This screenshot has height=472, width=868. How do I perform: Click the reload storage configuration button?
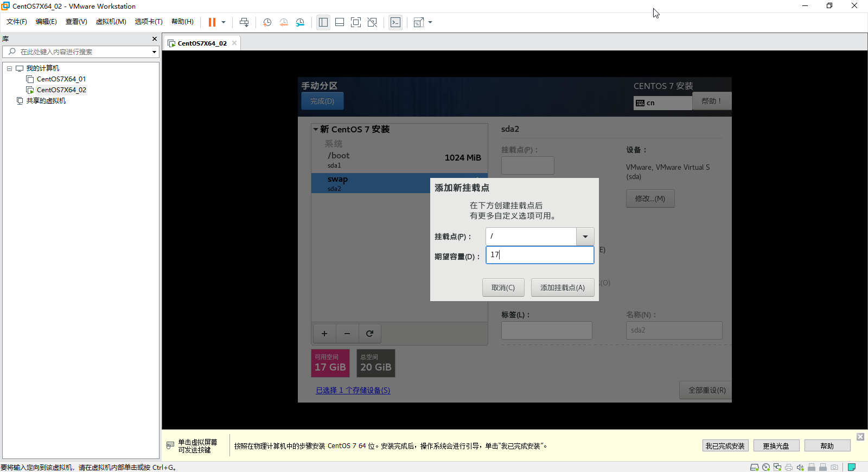[369, 334]
